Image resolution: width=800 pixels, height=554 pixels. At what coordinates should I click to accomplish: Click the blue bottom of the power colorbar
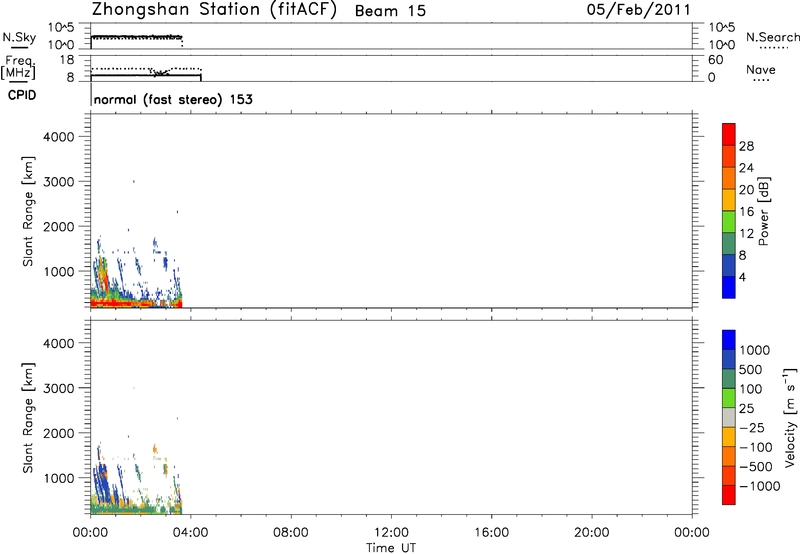(x=729, y=287)
